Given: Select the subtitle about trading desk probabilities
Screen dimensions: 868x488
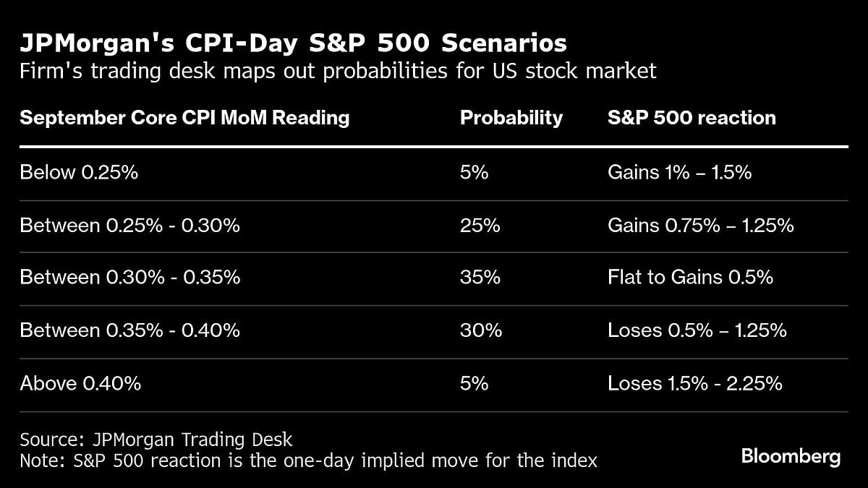Looking at the screenshot, I should (x=338, y=71).
